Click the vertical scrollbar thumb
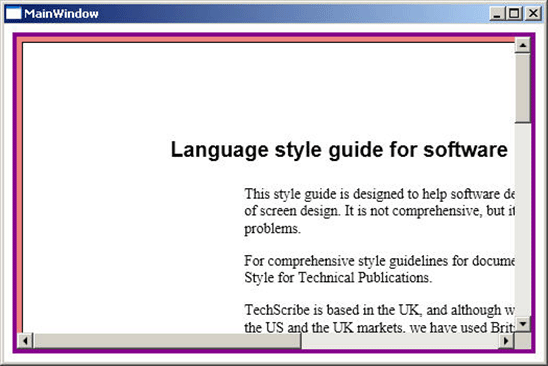548x366 pixels. click(523, 88)
